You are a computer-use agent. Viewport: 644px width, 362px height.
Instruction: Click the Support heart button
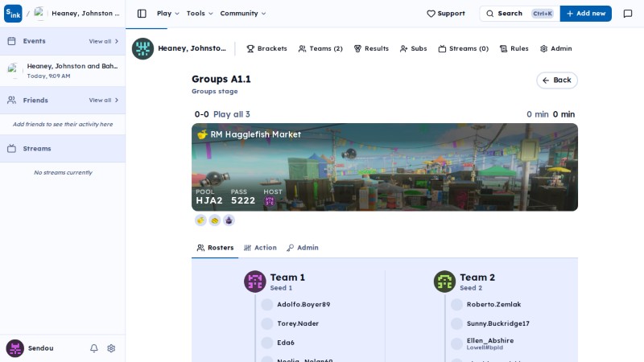[x=446, y=14]
